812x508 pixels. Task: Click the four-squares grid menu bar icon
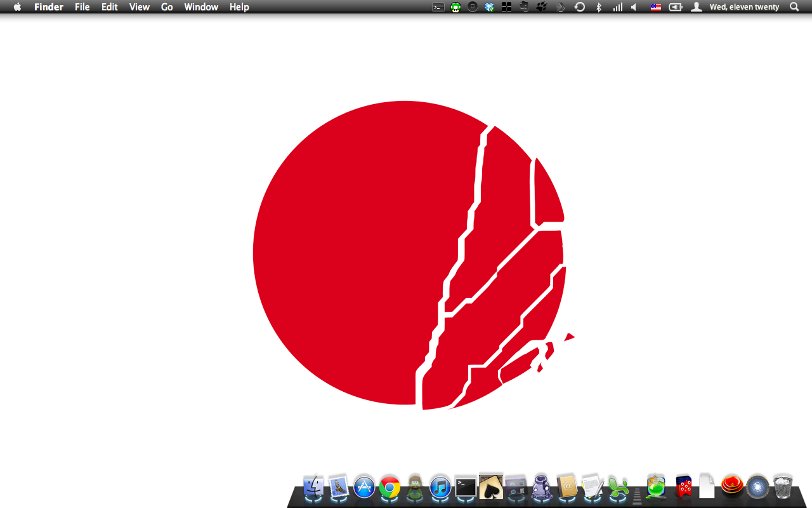[506, 7]
